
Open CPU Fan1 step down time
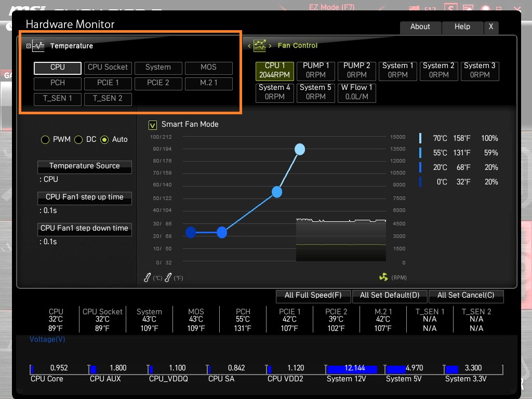point(85,229)
